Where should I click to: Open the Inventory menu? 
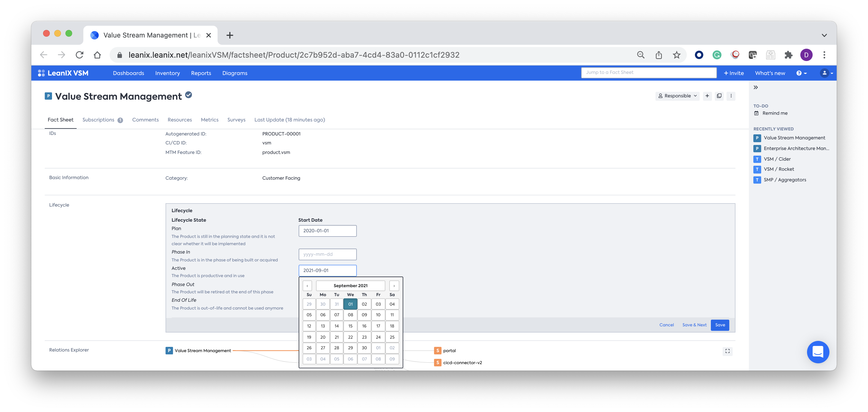168,73
